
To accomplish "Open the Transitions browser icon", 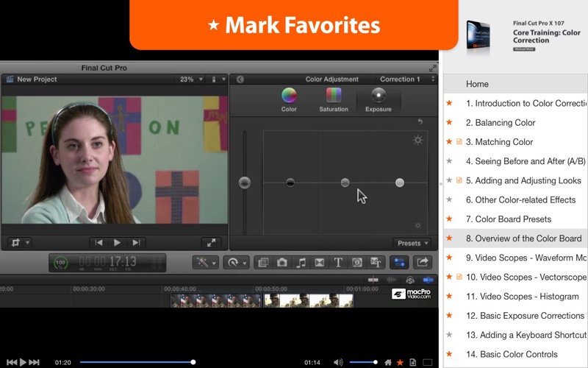I will [x=320, y=263].
